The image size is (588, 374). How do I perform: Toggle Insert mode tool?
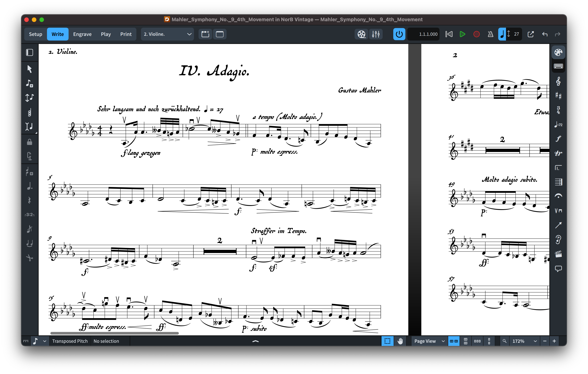tap(30, 126)
